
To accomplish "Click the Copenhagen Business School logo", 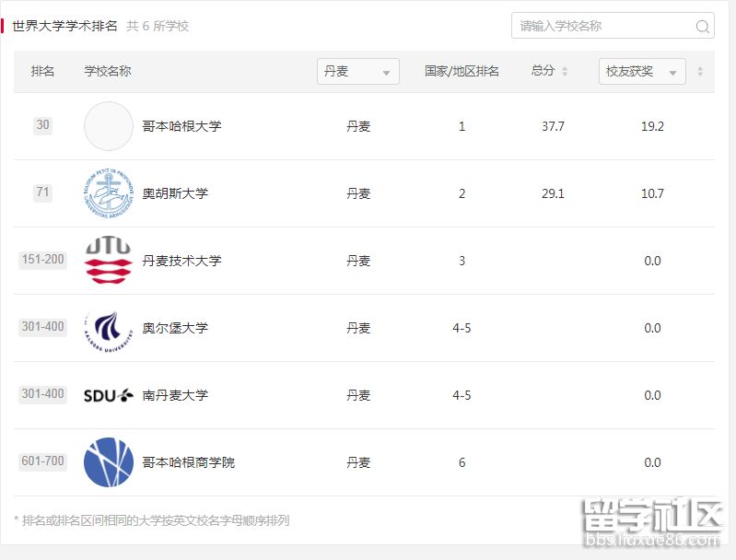I will point(109,462).
